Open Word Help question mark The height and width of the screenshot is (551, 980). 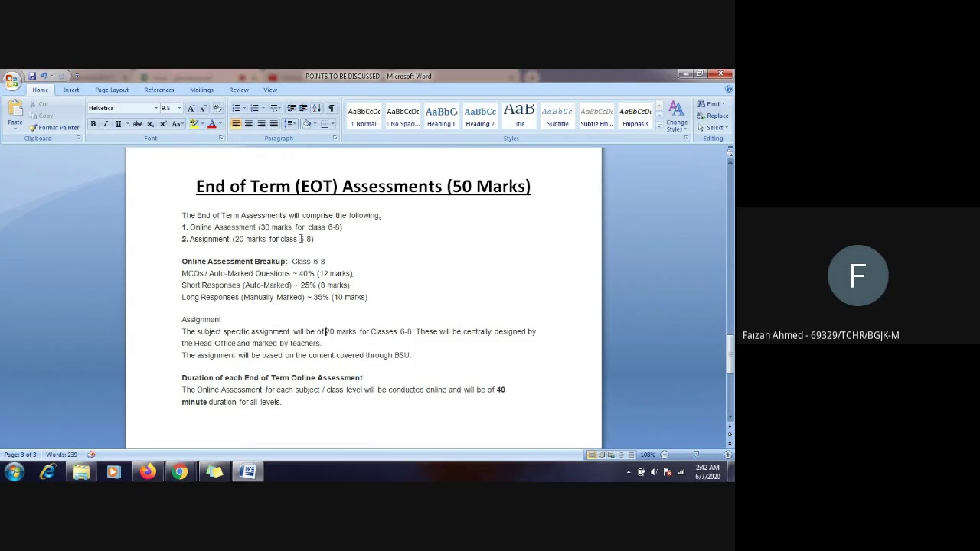pos(728,90)
